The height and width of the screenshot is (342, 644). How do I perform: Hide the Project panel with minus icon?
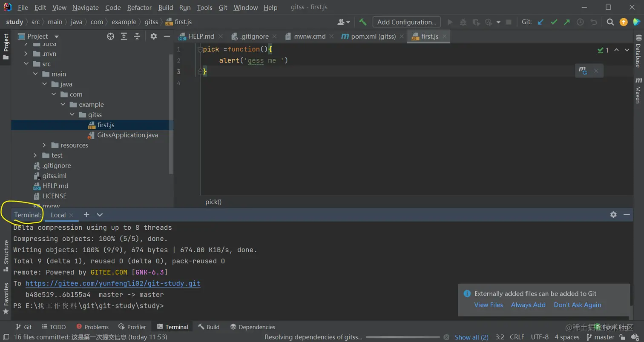tap(167, 37)
